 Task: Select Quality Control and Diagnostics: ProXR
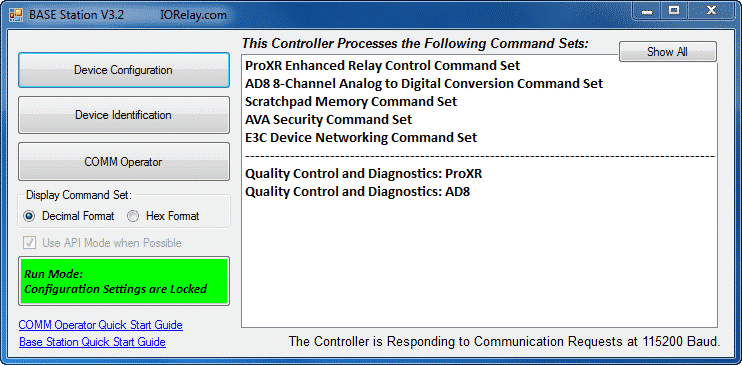363,174
